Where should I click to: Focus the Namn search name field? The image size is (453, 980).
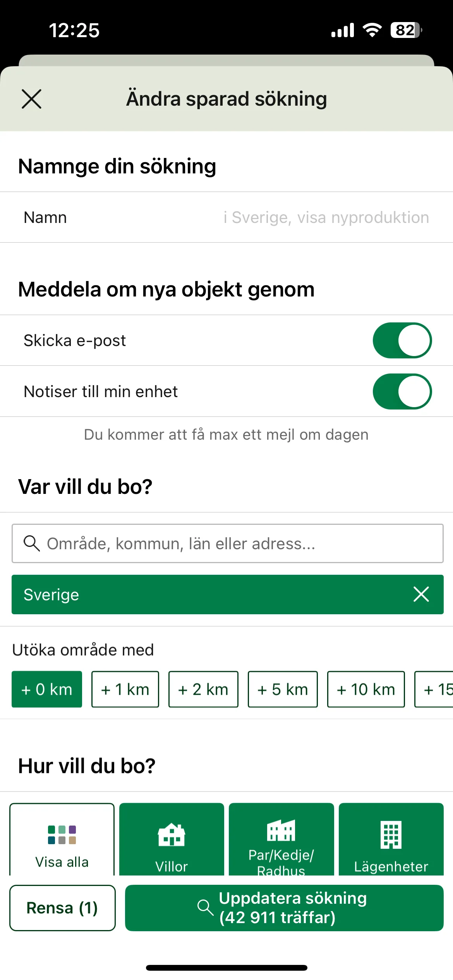pyautogui.click(x=226, y=218)
